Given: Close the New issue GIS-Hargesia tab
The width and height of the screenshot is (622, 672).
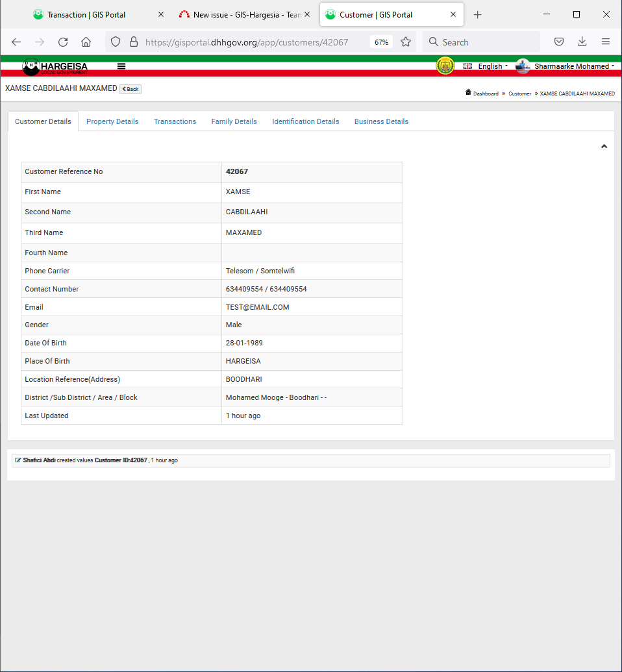Looking at the screenshot, I should coord(307,14).
